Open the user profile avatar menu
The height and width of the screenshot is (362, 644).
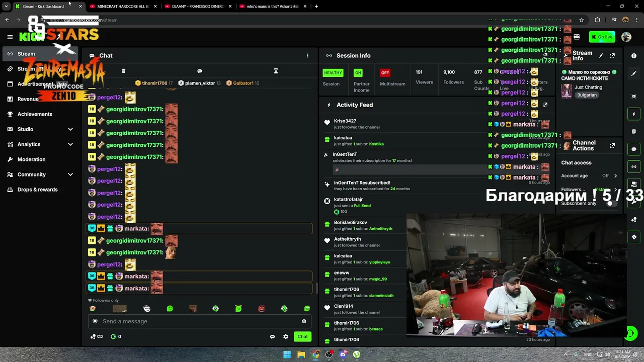(626, 37)
